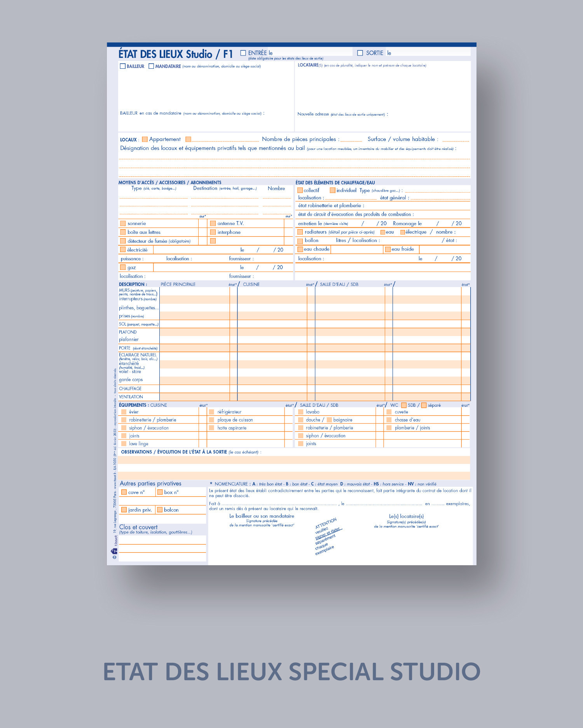
Task: Check the interphone box
Action: (x=213, y=232)
